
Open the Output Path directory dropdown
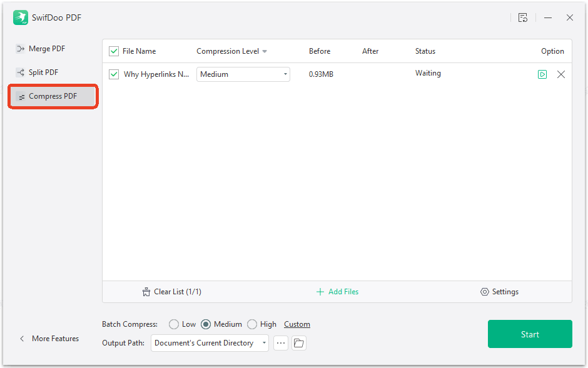tap(210, 343)
